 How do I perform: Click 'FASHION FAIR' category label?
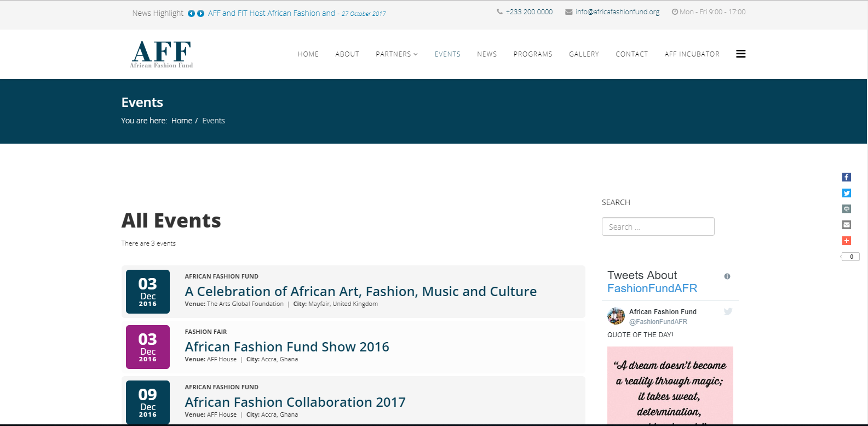tap(206, 332)
